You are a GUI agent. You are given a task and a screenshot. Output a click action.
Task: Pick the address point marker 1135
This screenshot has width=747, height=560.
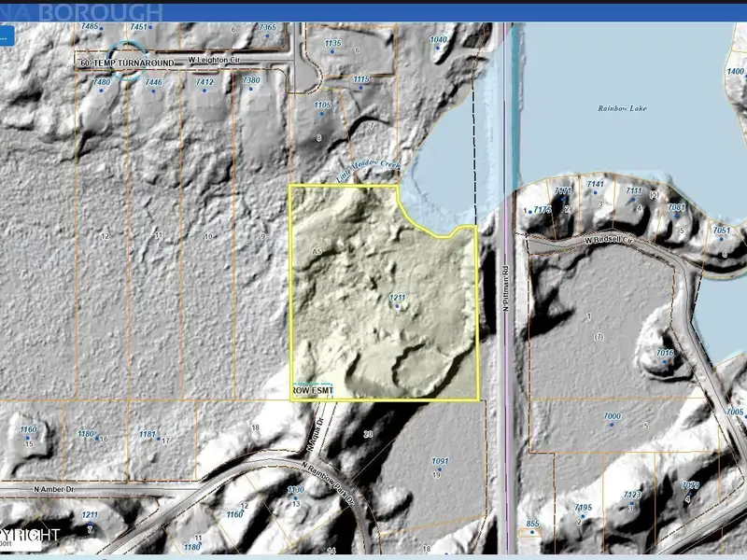pyautogui.click(x=333, y=52)
